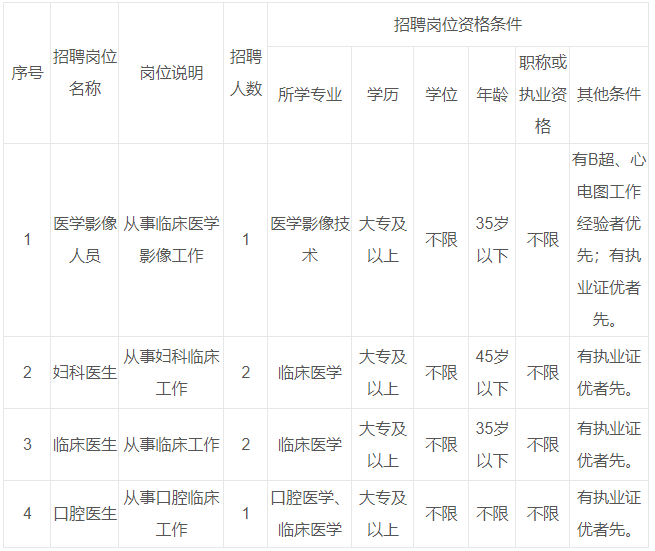
Task: Select the cell mentioning B超 and 心电图 experience
Action: (609, 240)
